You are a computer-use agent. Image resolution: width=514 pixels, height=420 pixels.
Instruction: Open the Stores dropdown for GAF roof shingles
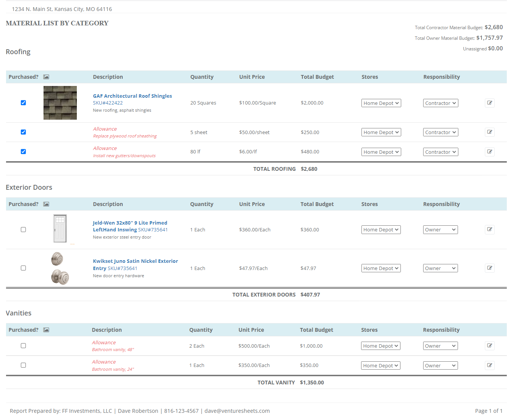[x=381, y=103]
